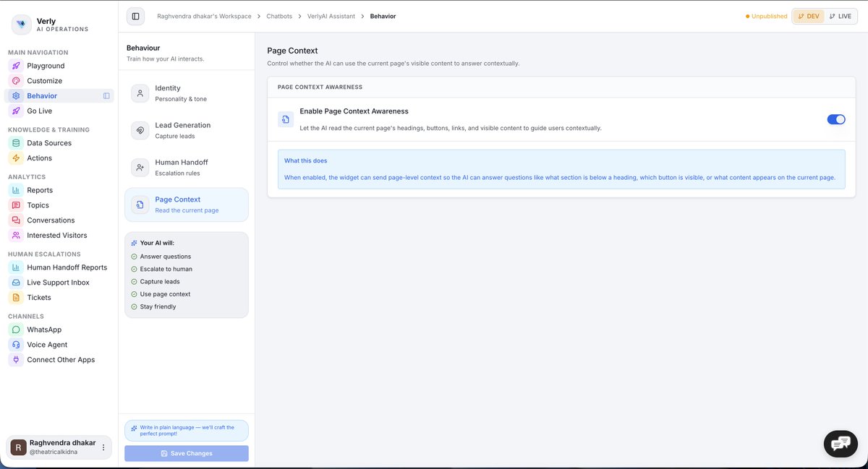The height and width of the screenshot is (469, 868).
Task: Switch to DEV environment
Action: pos(809,16)
